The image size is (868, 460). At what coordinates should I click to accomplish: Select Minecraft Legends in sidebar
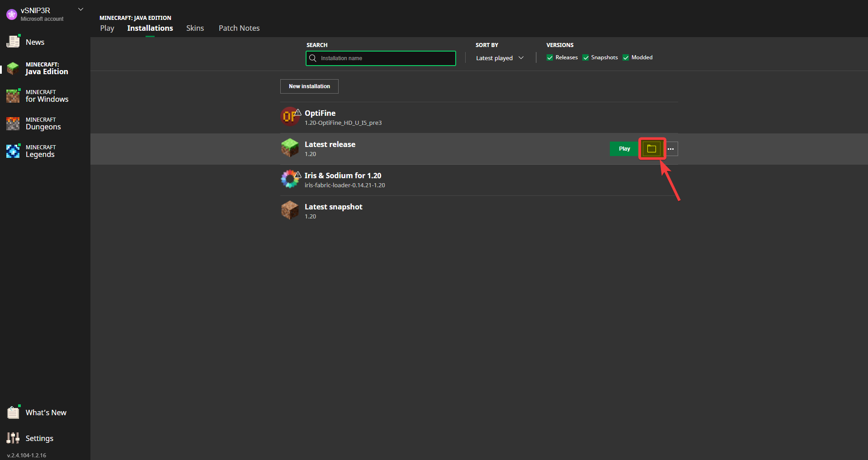[x=40, y=151]
